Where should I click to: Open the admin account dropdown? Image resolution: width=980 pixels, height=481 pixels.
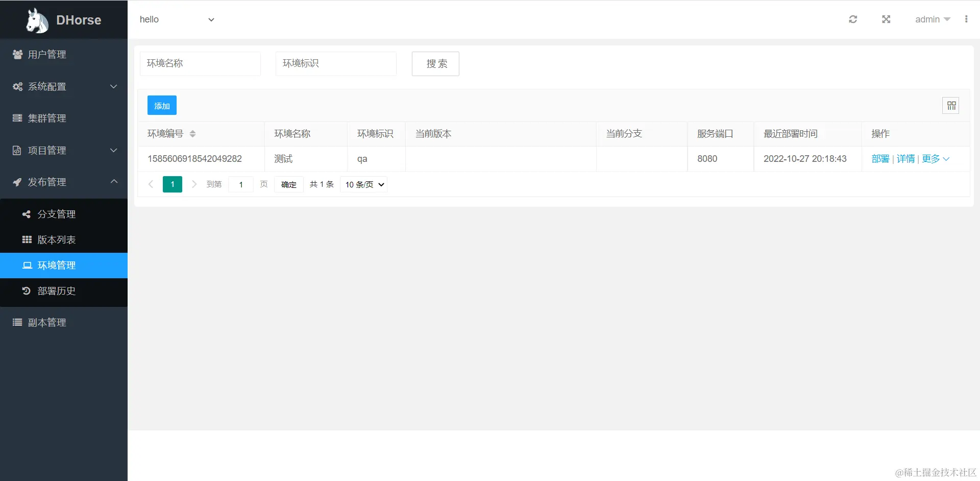click(932, 19)
